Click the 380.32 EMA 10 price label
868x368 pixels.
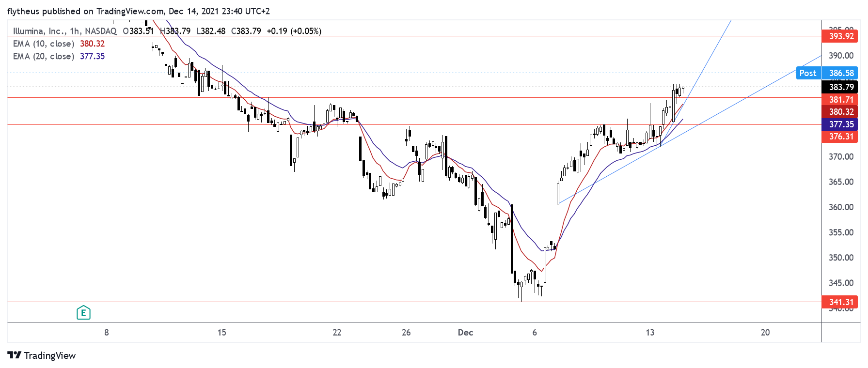[840, 112]
